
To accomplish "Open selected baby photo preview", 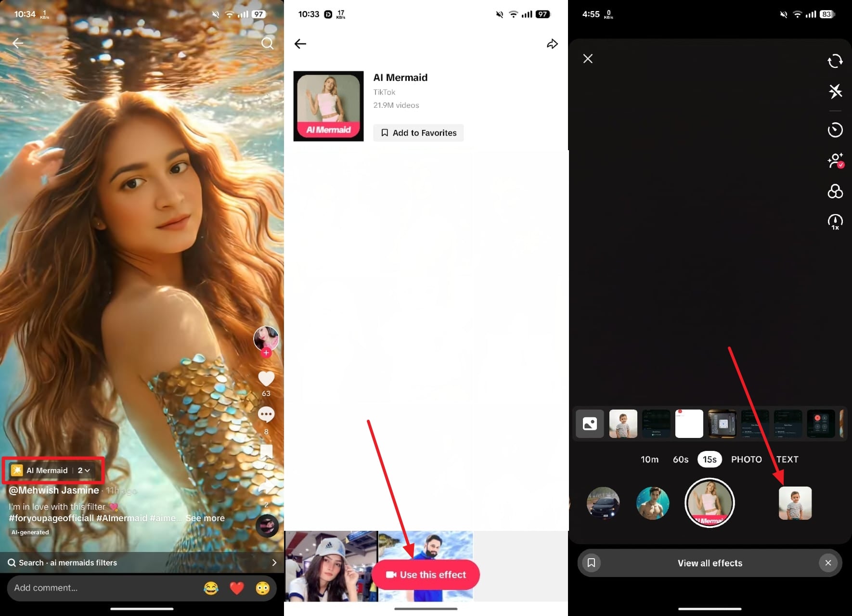I will tap(795, 503).
